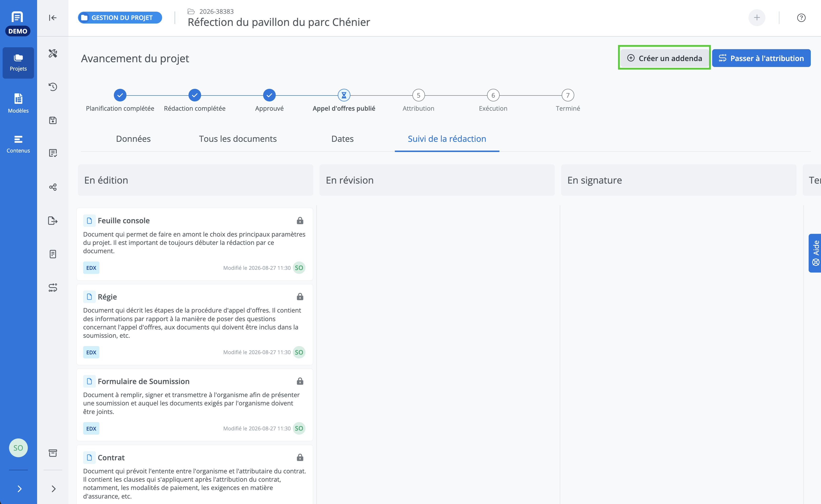The image size is (821, 504).
Task: Switch to the Tous les documents tab
Action: (238, 139)
